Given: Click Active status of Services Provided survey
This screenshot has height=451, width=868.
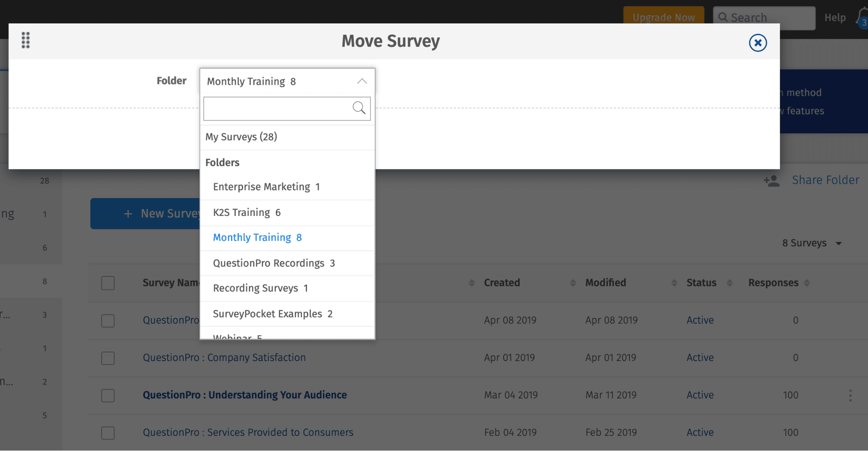Looking at the screenshot, I should click(700, 432).
